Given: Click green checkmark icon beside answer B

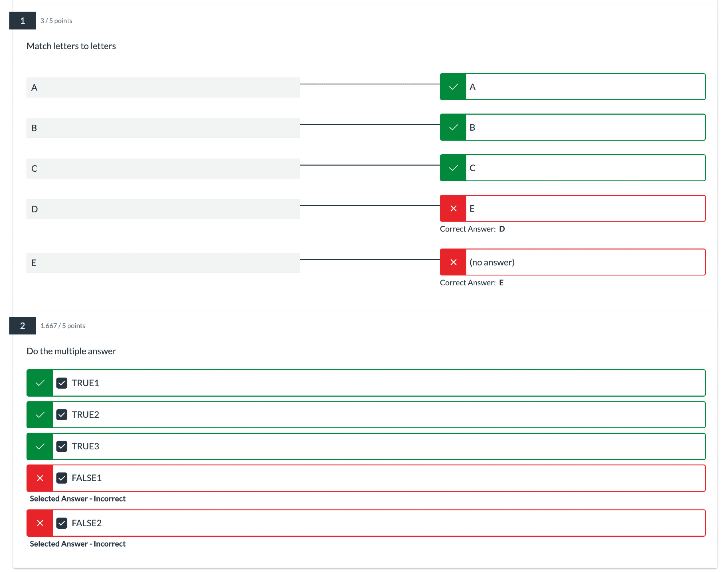Looking at the screenshot, I should tap(453, 127).
